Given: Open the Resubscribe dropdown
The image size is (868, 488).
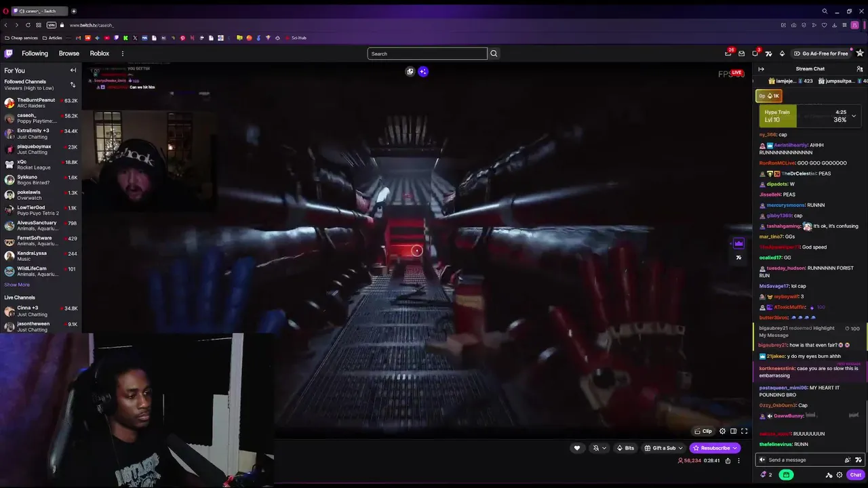Looking at the screenshot, I should 715,448.
